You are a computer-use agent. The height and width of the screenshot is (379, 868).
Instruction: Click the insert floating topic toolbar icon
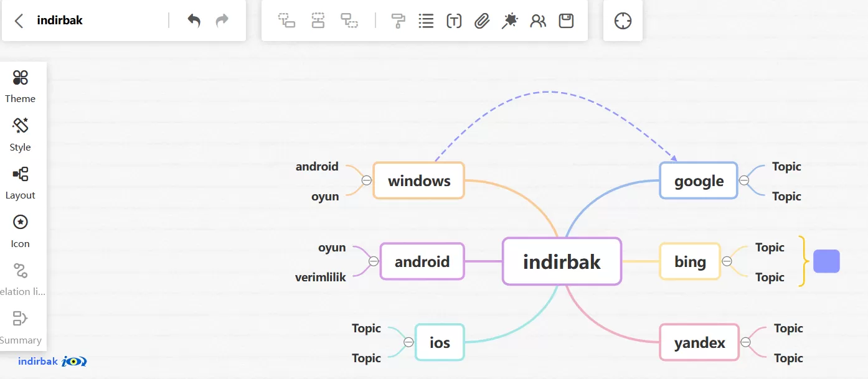coord(349,21)
